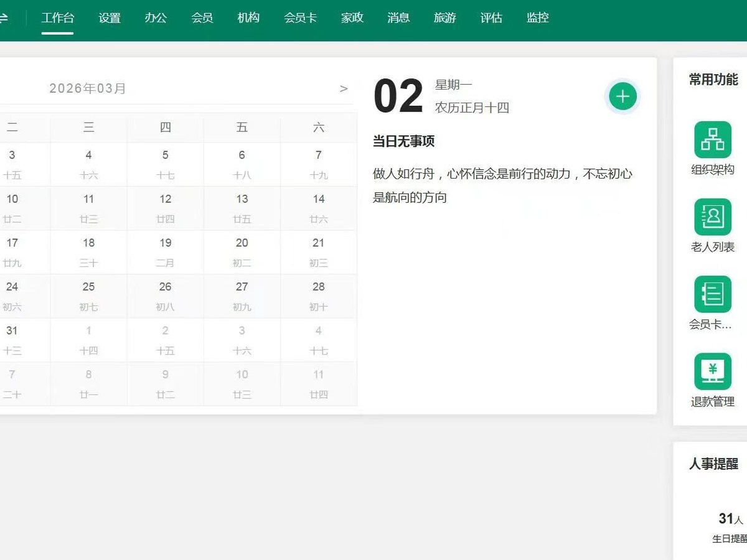Viewport: 747px width, 560px height.
Task: Select greyed April 9 (廿二) cell
Action: 165,384
